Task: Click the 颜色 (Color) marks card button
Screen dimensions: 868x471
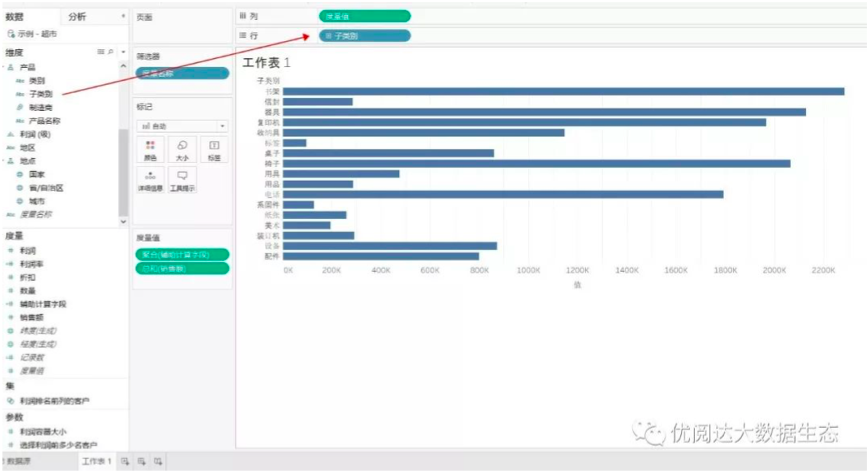Action: click(x=150, y=149)
